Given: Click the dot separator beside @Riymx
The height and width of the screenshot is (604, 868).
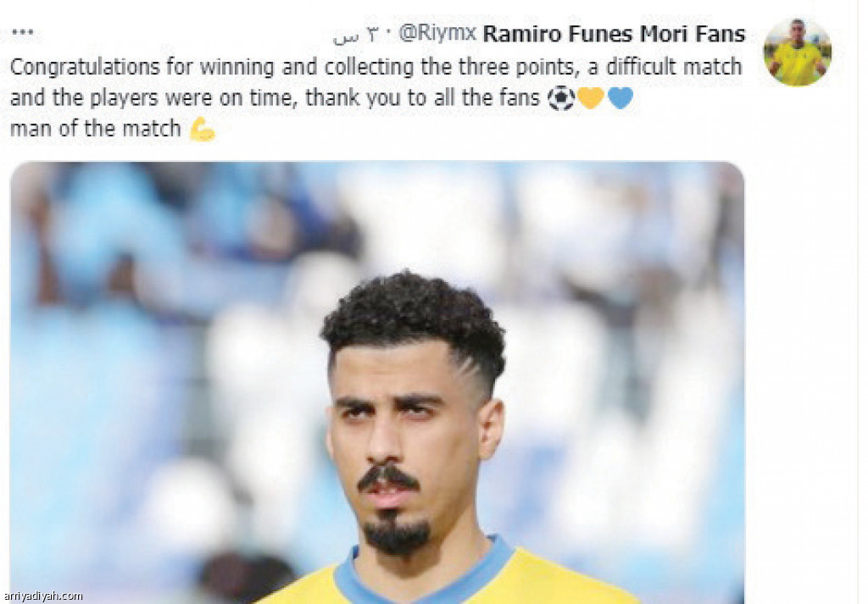Looking at the screenshot, I should 389,34.
